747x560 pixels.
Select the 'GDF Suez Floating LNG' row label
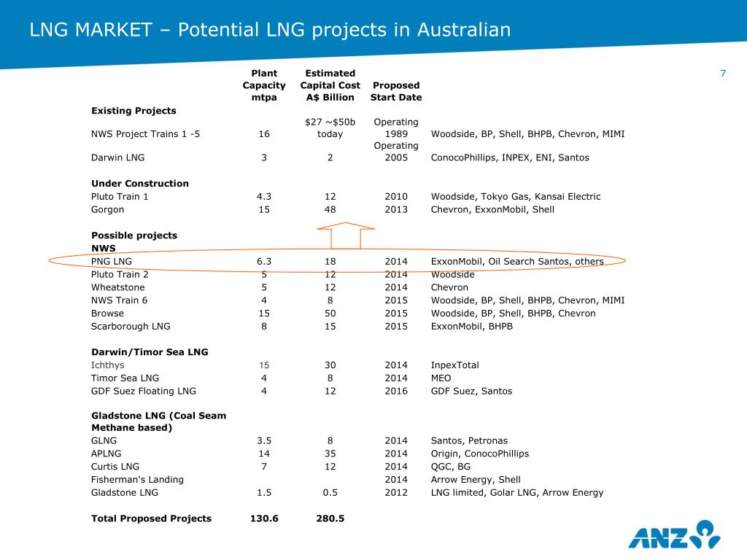tap(144, 391)
